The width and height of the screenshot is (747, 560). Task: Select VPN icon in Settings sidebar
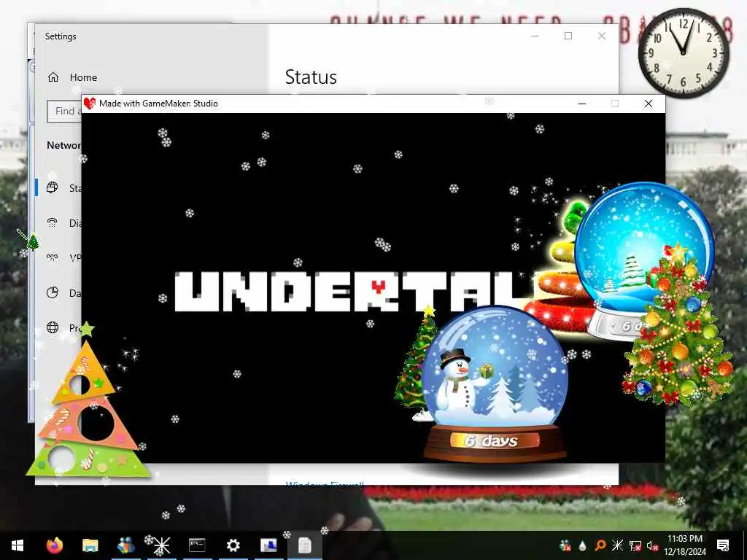click(53, 257)
